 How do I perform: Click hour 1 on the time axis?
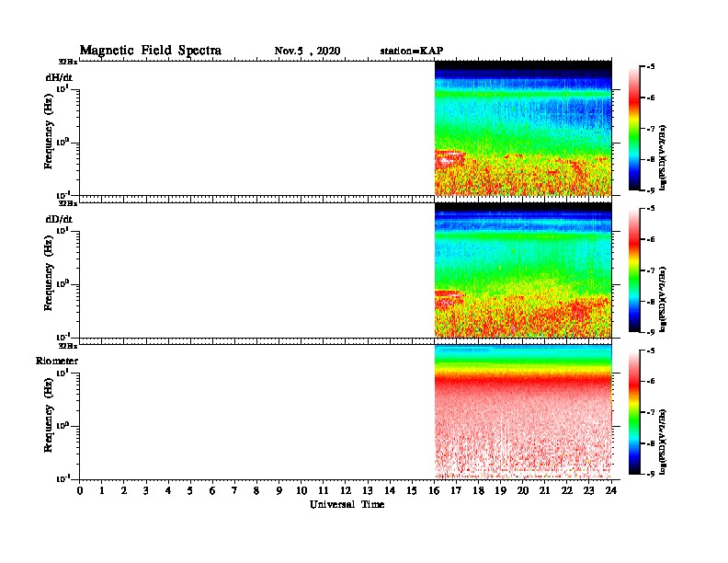(102, 491)
